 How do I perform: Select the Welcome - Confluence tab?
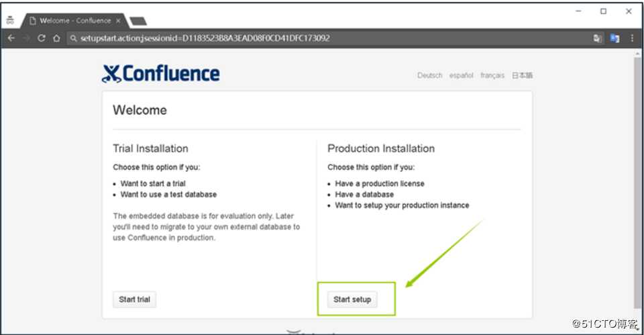pos(74,21)
